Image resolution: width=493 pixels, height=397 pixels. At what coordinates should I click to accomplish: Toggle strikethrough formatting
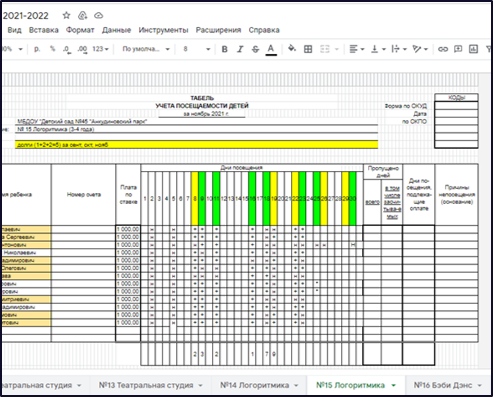coord(255,49)
